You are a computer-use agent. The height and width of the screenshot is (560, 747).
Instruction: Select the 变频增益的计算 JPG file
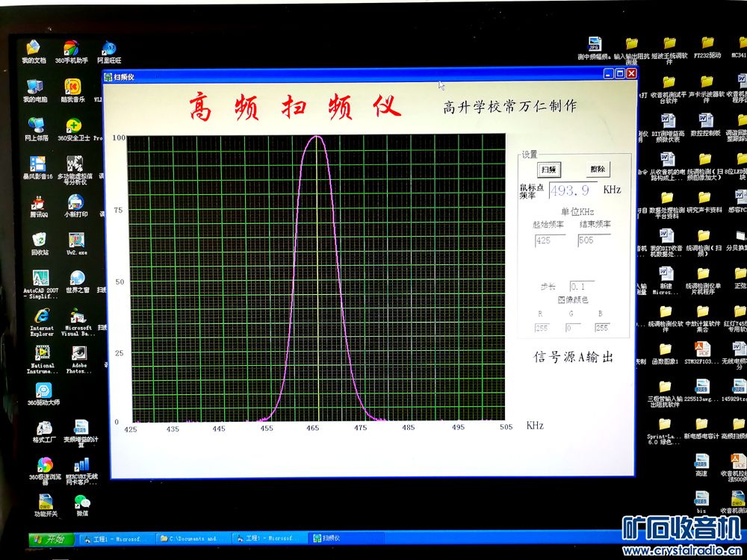tap(81, 433)
